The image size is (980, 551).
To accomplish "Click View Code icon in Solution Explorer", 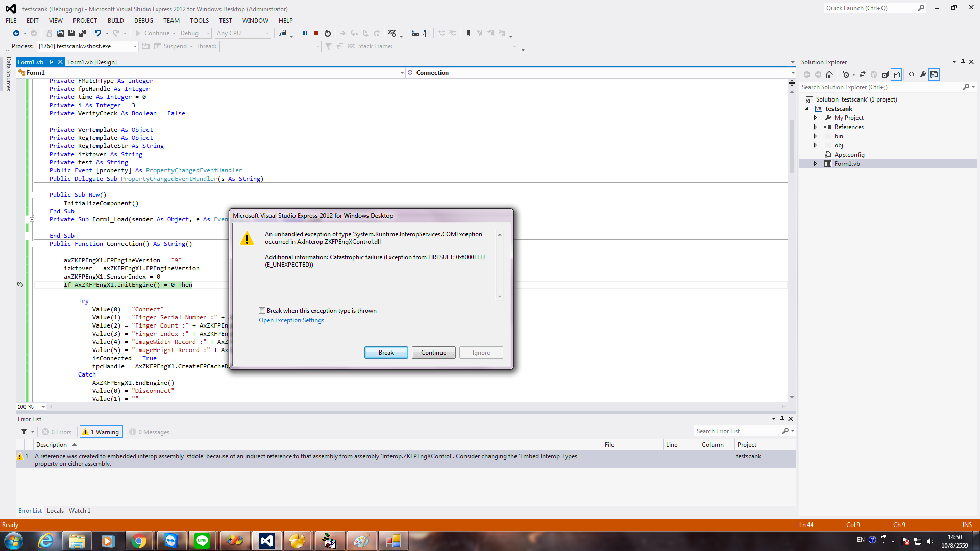I will pyautogui.click(x=912, y=74).
